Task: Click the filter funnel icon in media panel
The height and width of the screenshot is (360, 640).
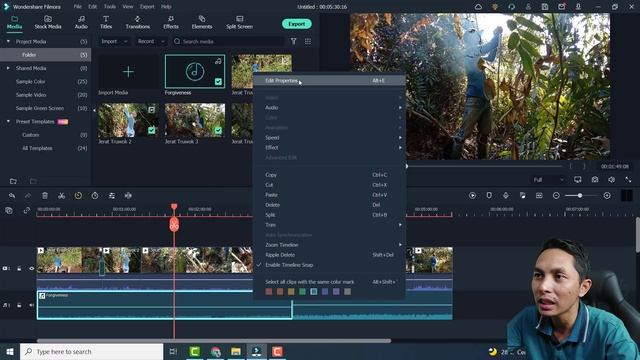Action: [293, 41]
